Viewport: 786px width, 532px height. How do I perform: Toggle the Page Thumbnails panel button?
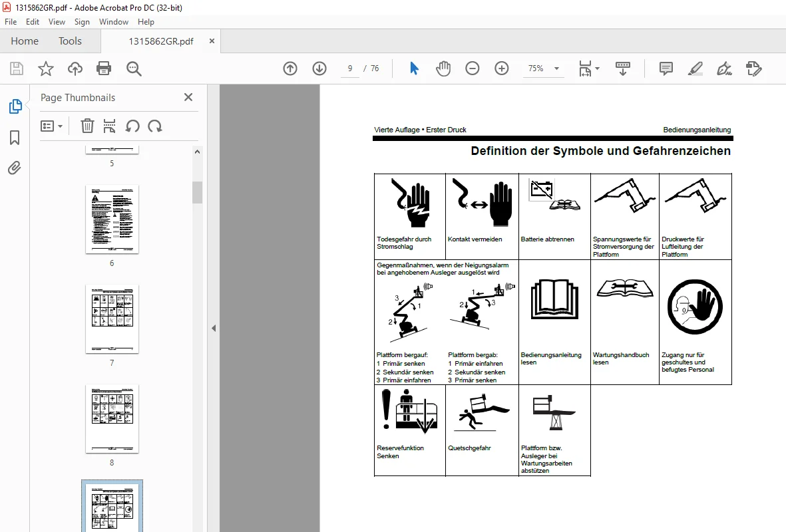15,106
